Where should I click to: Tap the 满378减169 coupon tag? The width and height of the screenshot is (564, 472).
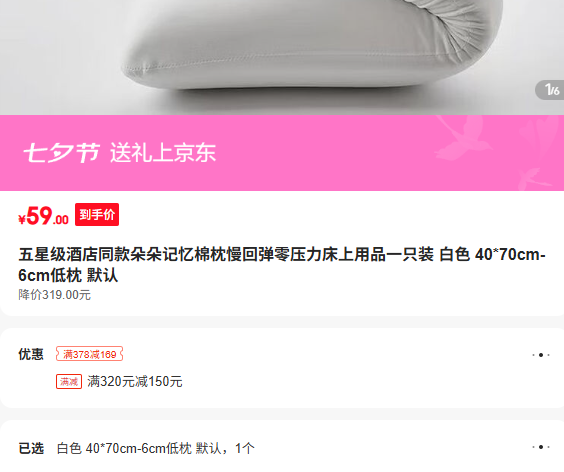(90, 354)
